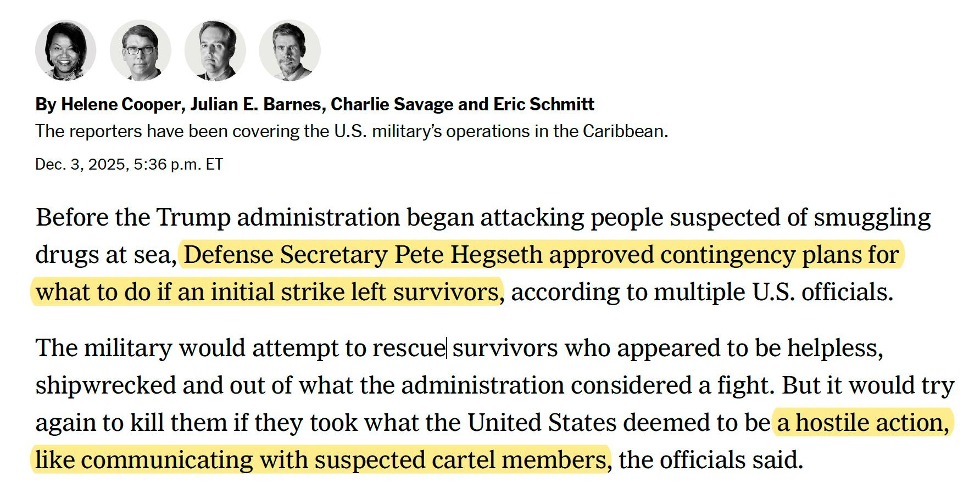
Task: Click the word "shipwrecked" in the article
Action: click(105, 385)
